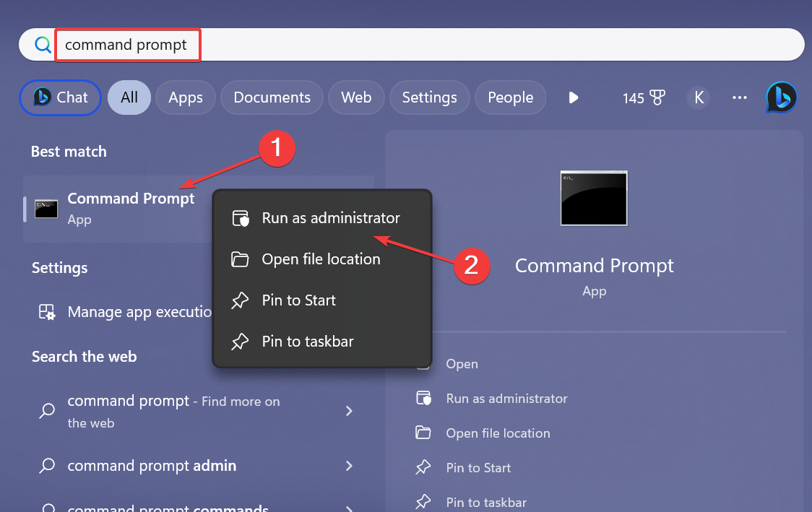Click the search magnifier icon in search bar
The width and height of the screenshot is (812, 512).
pos(43,45)
